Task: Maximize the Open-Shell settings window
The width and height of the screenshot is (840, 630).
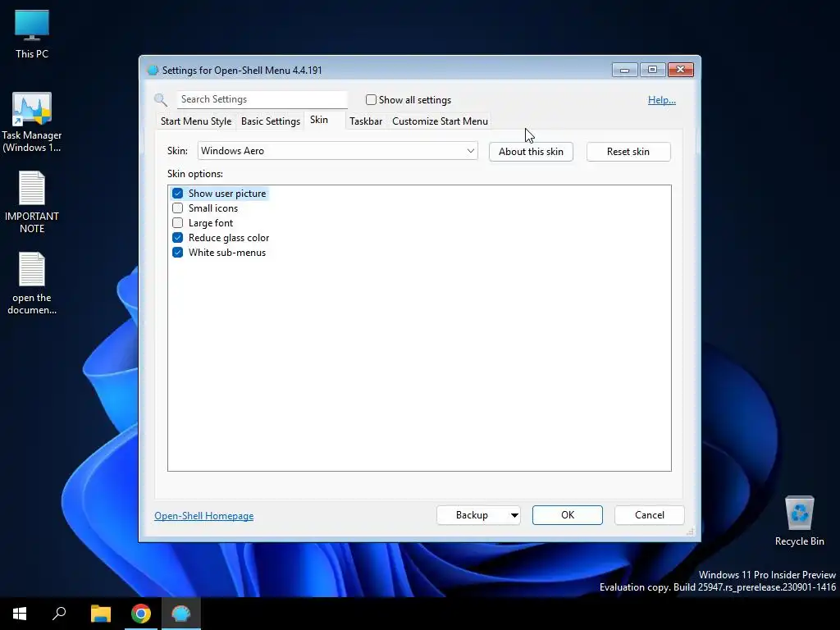Action: [x=652, y=70]
